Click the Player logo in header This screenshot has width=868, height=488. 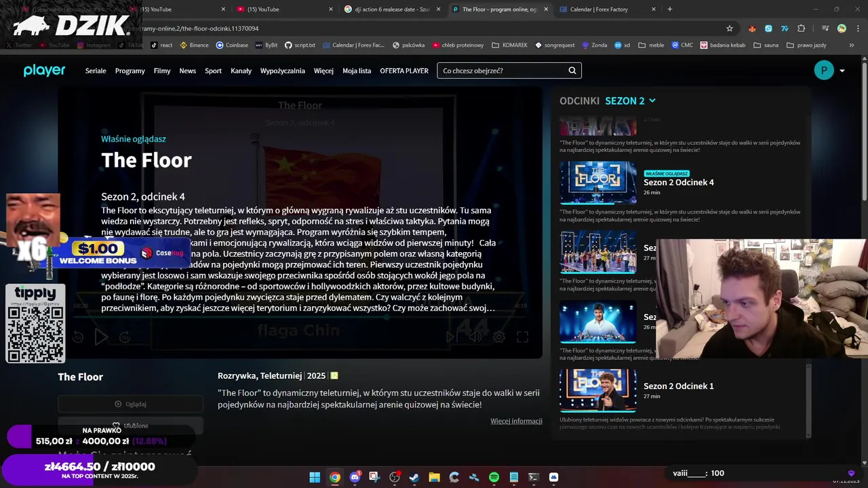44,70
